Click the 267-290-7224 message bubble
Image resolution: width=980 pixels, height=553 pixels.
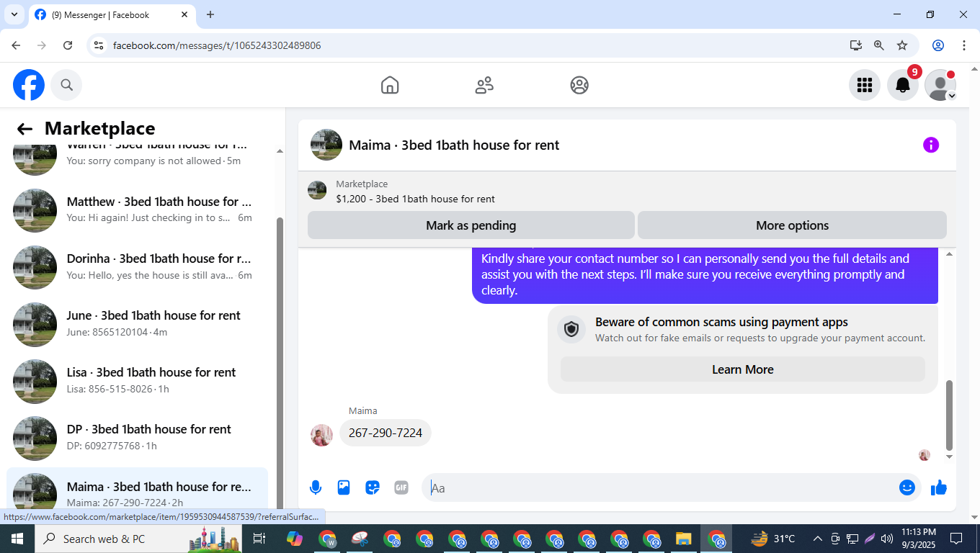tap(386, 433)
